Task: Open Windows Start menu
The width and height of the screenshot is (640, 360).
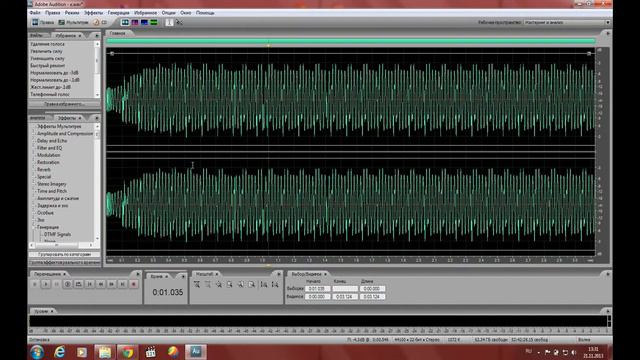Action: pyautogui.click(x=37, y=352)
